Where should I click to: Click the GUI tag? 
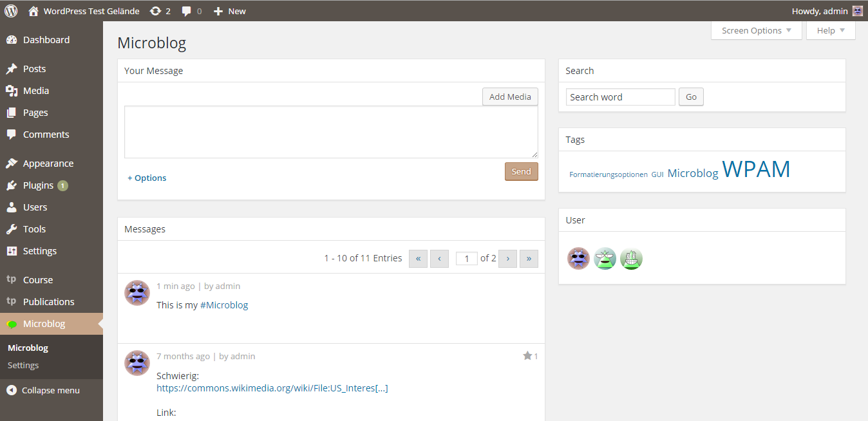(x=657, y=174)
